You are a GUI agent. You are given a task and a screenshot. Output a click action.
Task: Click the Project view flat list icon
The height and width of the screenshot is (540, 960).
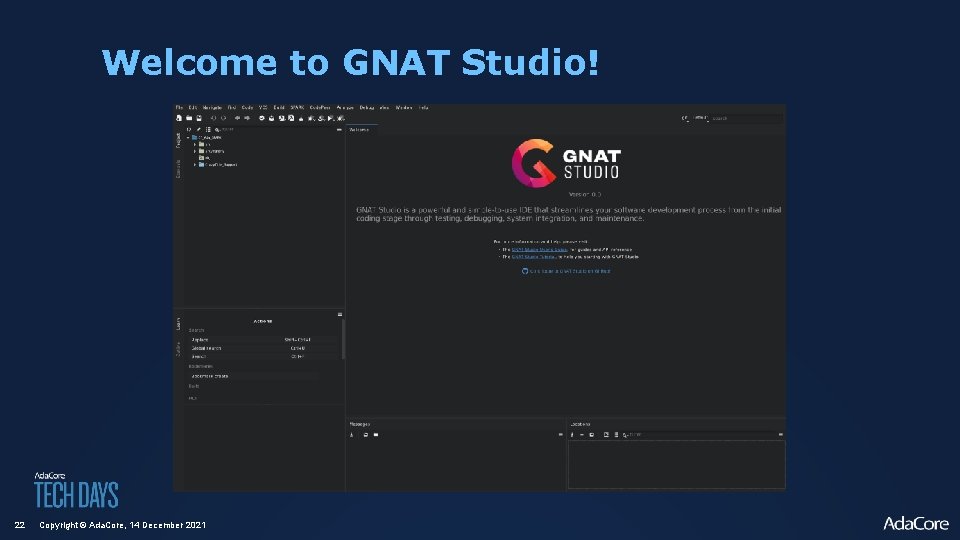(208, 130)
